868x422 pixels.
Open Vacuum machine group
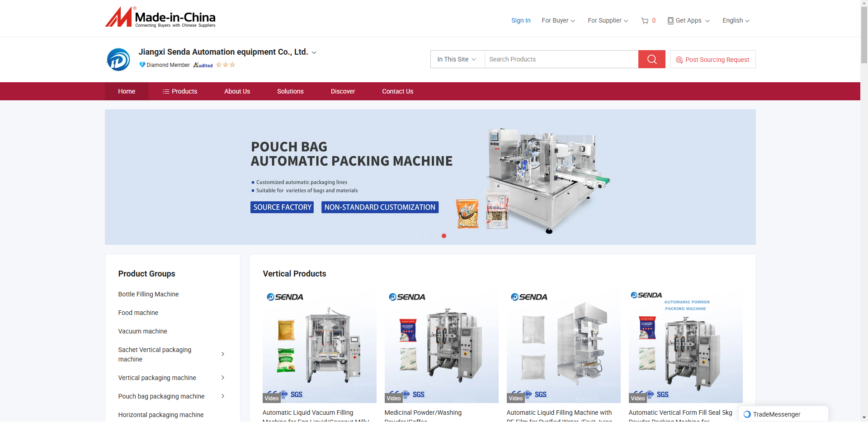click(143, 331)
